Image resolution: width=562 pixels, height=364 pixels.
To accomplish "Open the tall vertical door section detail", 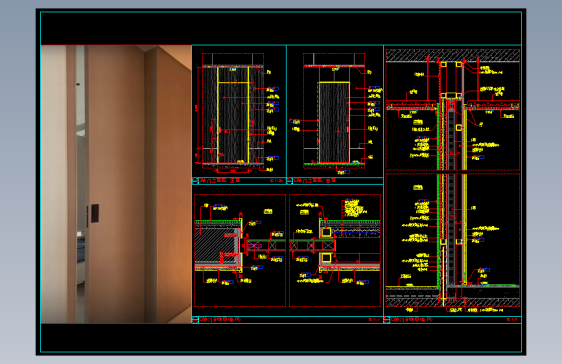I will (453, 178).
